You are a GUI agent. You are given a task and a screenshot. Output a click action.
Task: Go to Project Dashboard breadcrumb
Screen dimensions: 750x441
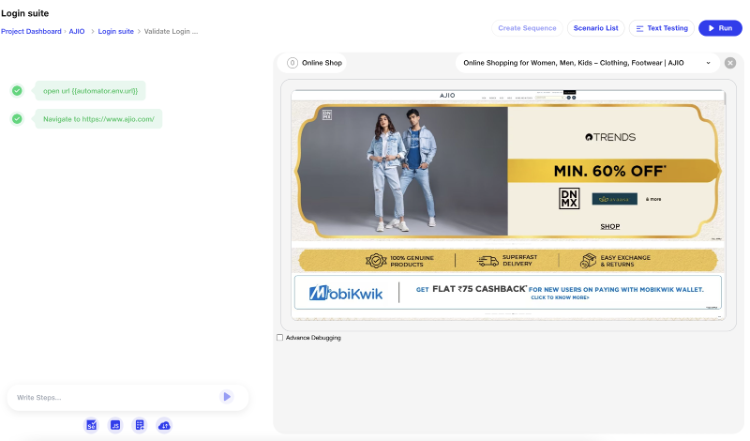[x=31, y=32]
